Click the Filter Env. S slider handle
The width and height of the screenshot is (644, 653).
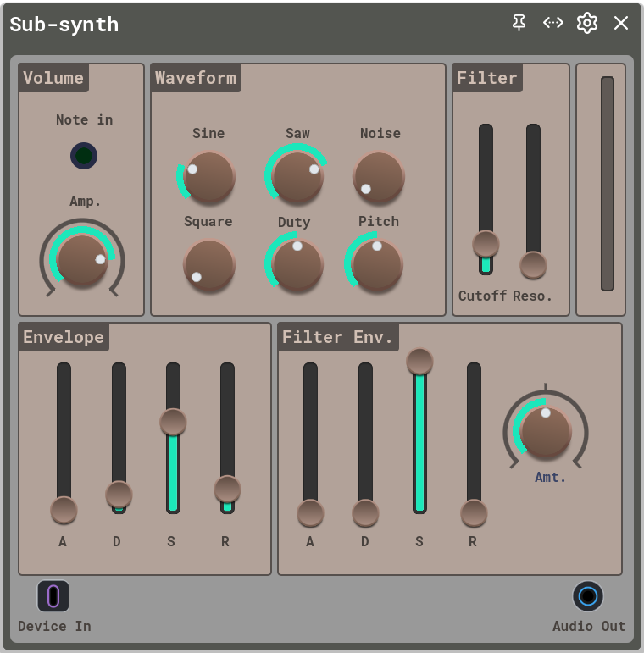point(420,361)
